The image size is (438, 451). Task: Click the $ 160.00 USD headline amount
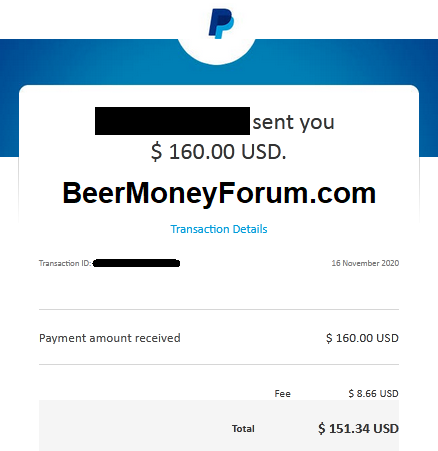click(x=218, y=152)
